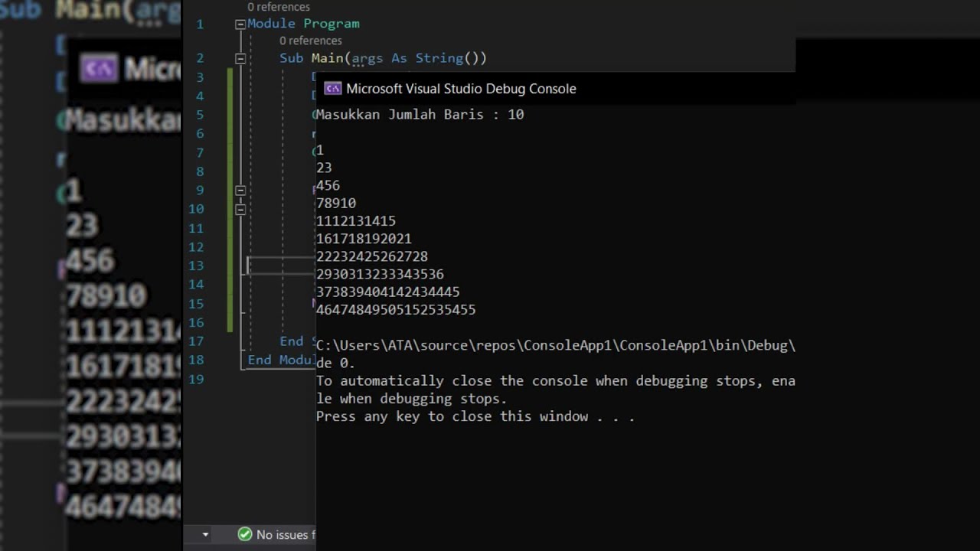
Task: Click the String type in Sub Main
Action: pyautogui.click(x=439, y=58)
